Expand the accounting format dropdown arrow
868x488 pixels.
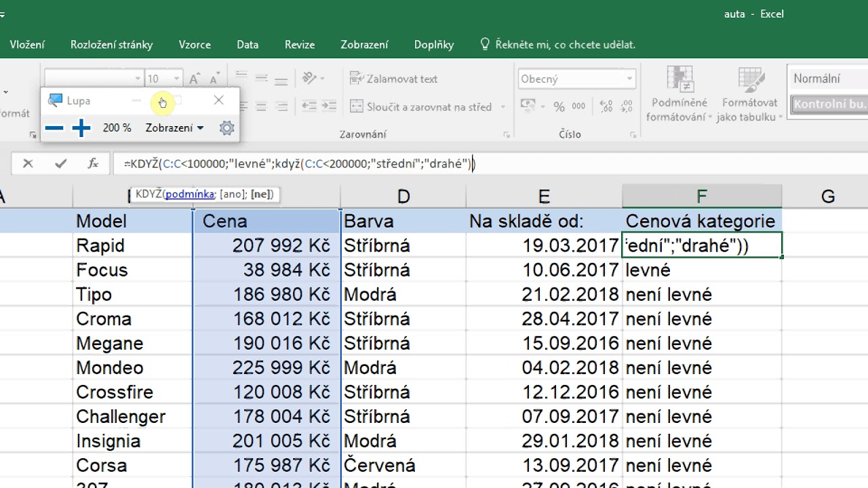[x=542, y=107]
